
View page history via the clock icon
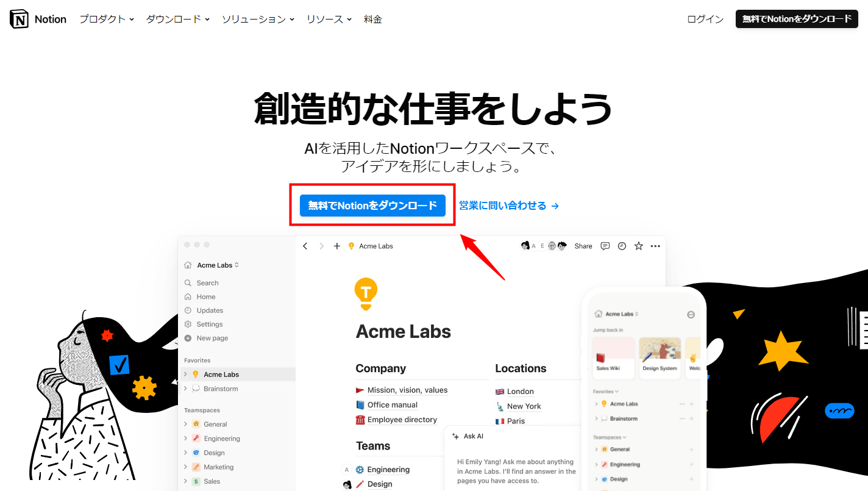621,246
